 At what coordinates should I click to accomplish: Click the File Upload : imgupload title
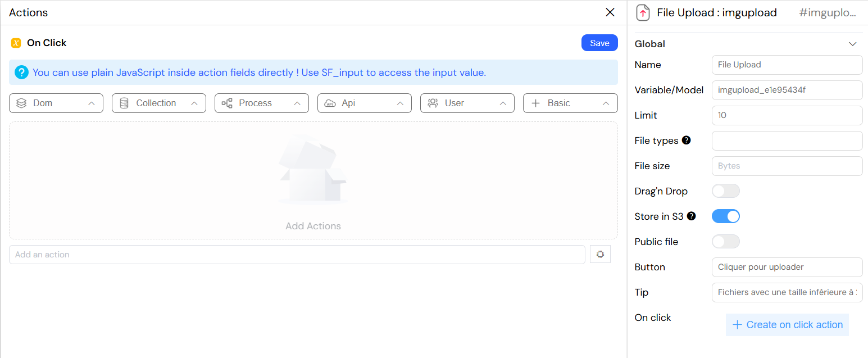point(717,13)
